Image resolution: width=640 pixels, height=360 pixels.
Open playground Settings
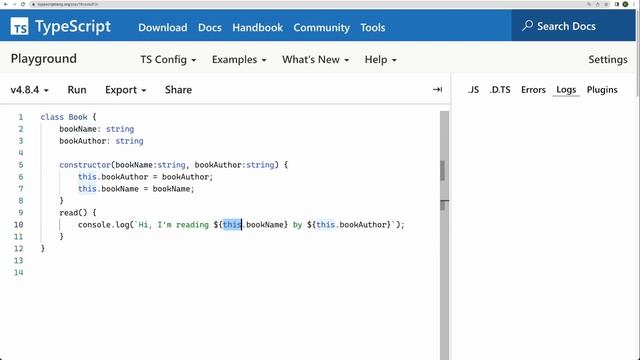[x=608, y=60]
